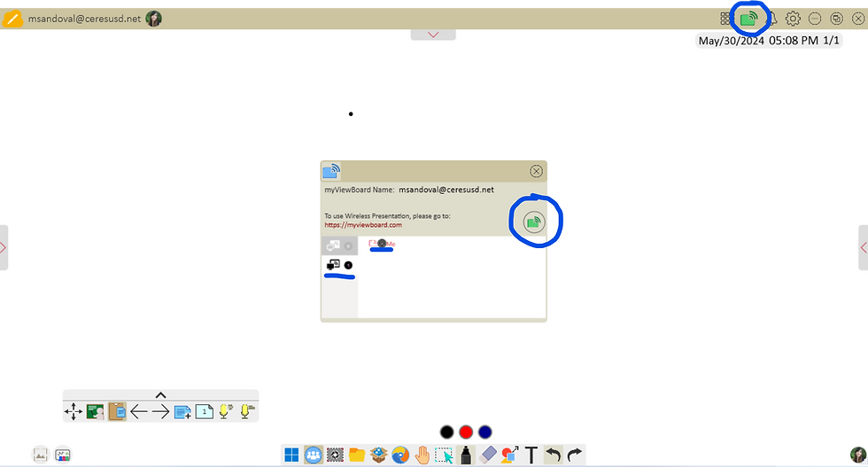Image resolution: width=868 pixels, height=467 pixels.
Task: Select the grayed screen sharing tab with 0
Action: 339,246
